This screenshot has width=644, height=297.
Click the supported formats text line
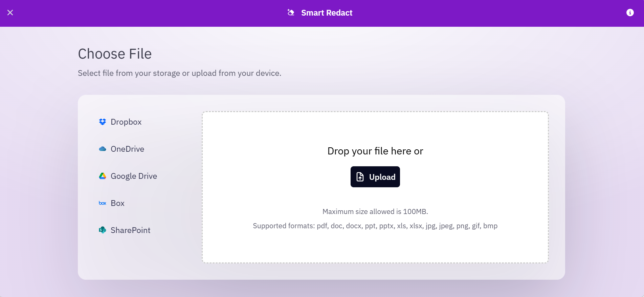[x=375, y=226]
